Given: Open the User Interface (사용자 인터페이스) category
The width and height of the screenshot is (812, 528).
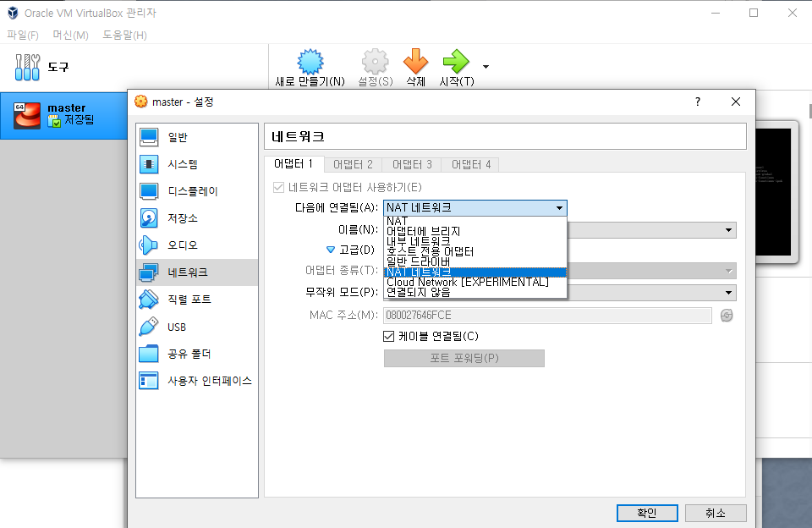Looking at the screenshot, I should click(197, 381).
